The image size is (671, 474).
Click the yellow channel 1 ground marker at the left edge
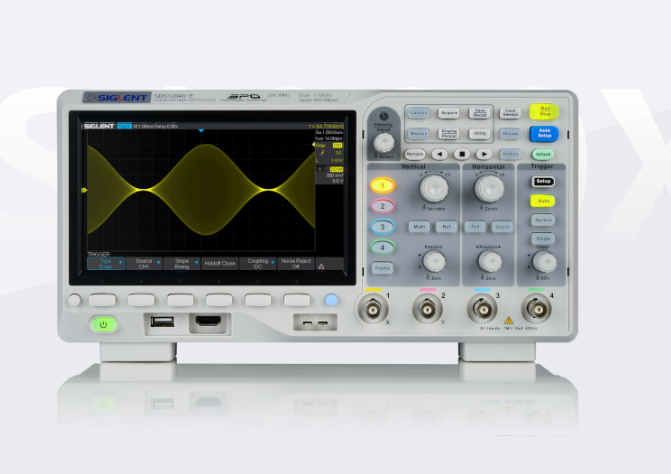(x=84, y=190)
